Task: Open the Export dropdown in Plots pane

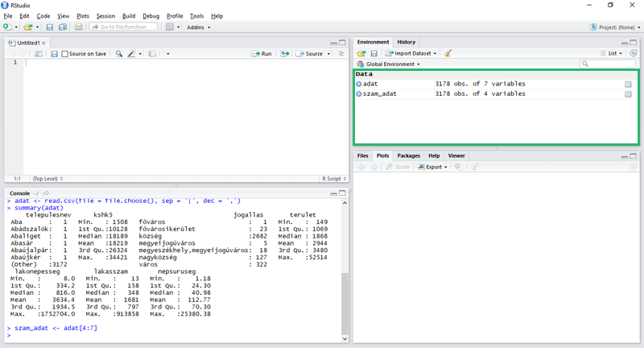Action: tap(432, 167)
